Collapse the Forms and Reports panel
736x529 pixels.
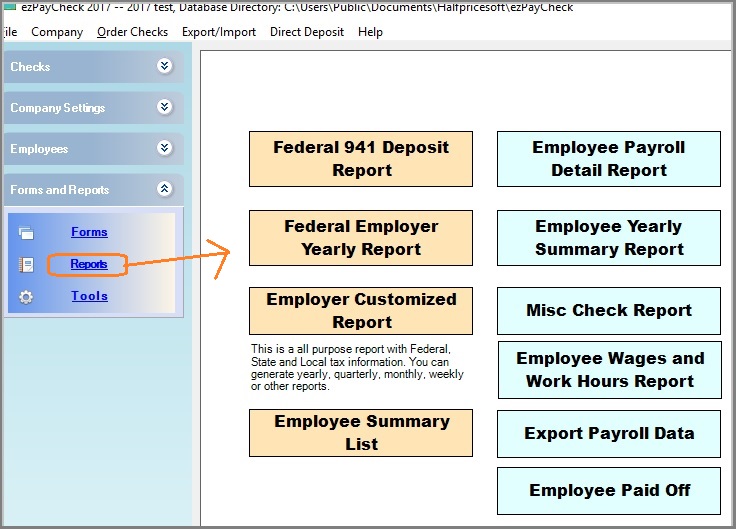[165, 190]
